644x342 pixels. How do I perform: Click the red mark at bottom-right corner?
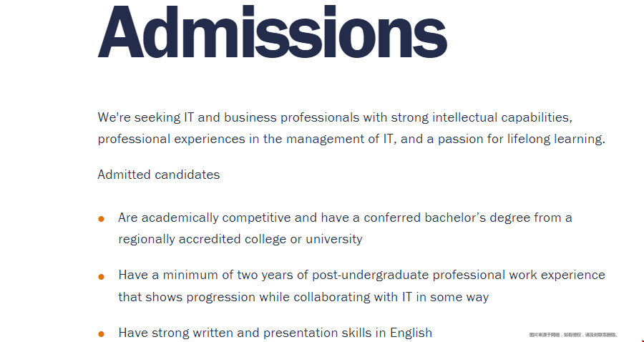coord(642,340)
